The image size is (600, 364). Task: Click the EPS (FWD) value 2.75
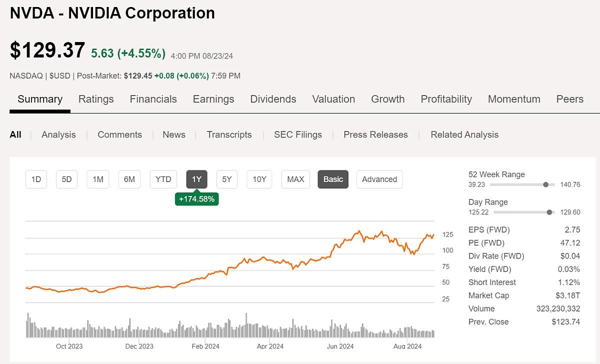tap(572, 230)
